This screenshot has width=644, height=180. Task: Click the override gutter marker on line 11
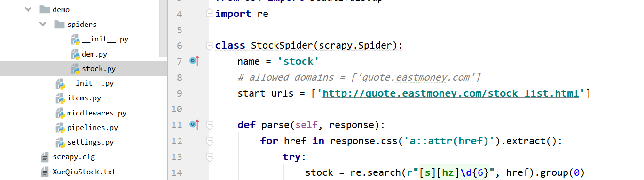coord(194,124)
